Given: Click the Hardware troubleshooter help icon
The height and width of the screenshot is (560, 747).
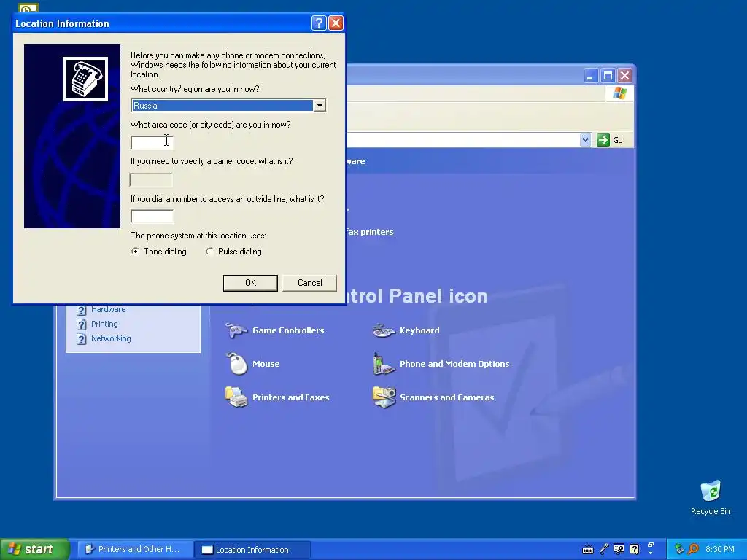Looking at the screenshot, I should [82, 310].
